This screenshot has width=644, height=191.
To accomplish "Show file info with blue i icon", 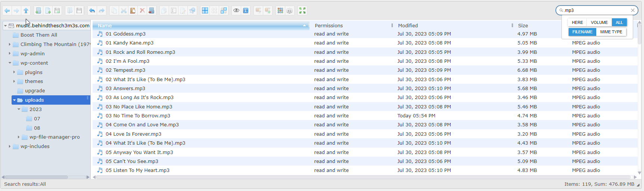I will (x=246, y=10).
